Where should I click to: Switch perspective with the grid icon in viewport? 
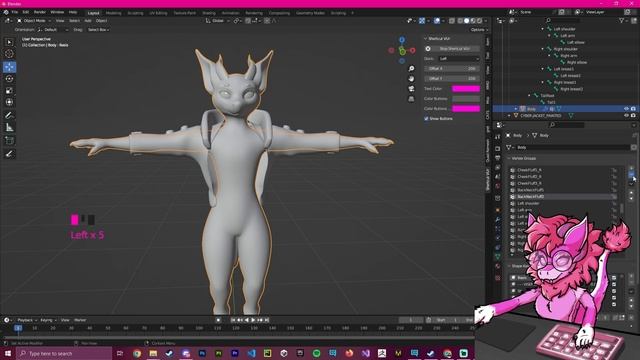click(x=411, y=99)
